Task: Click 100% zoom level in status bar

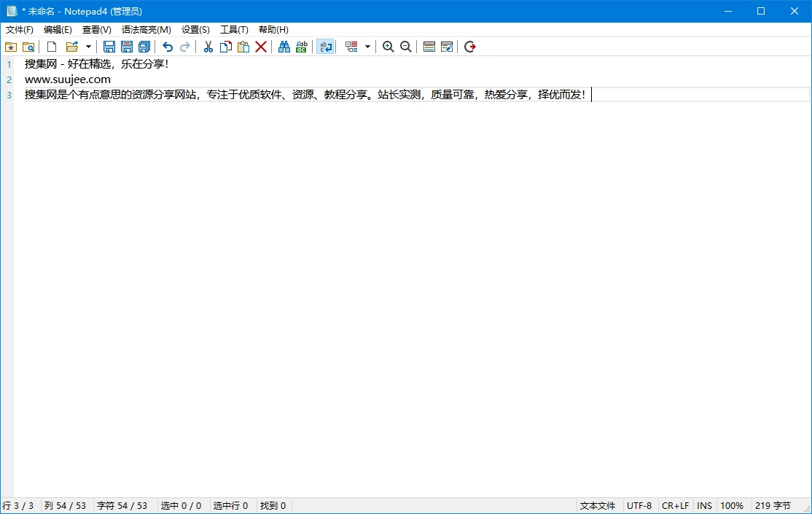Action: point(732,506)
